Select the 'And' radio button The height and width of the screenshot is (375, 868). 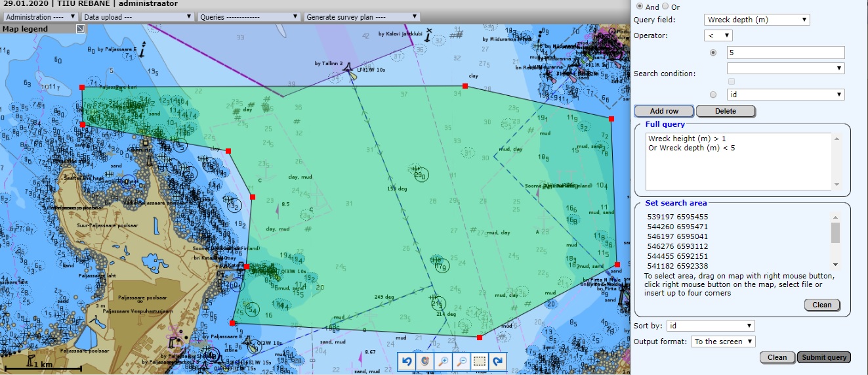coord(640,7)
